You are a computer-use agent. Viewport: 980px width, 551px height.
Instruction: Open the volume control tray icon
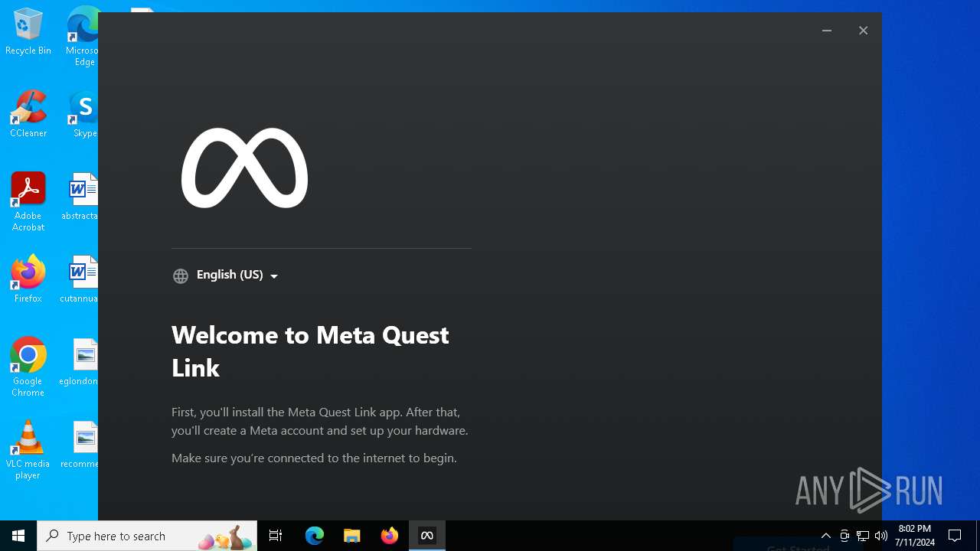[881, 536]
